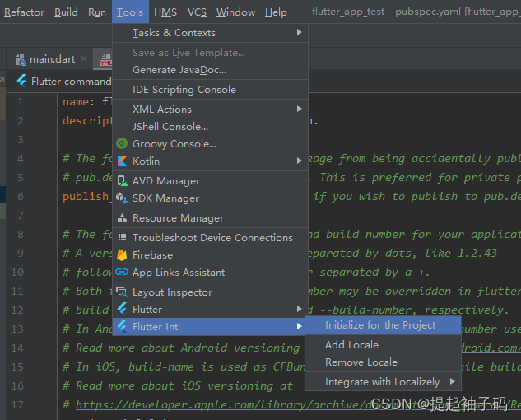Screen dimensions: 521x420
Task: Open IDE Scripting Console
Action: click(211, 90)
